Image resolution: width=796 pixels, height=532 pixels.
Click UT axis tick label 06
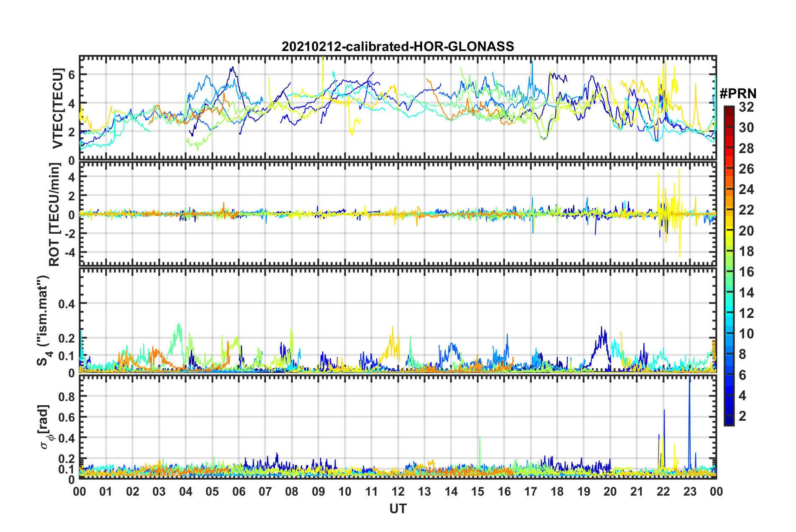click(x=239, y=491)
